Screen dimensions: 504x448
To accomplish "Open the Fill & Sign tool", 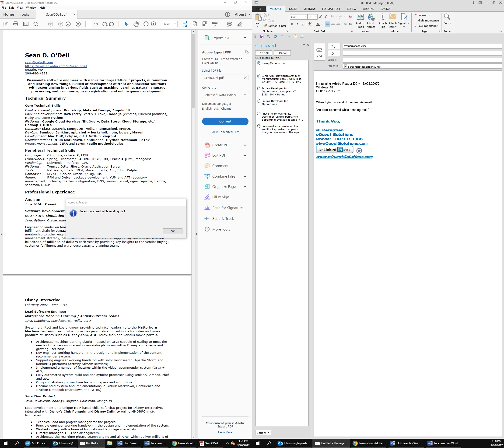I will point(220,197).
